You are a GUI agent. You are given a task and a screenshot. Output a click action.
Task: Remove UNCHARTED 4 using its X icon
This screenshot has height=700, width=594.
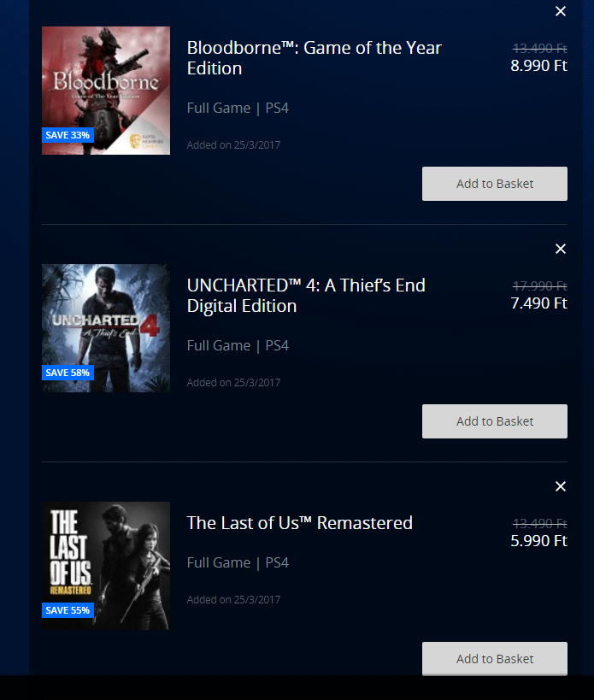pyautogui.click(x=561, y=249)
